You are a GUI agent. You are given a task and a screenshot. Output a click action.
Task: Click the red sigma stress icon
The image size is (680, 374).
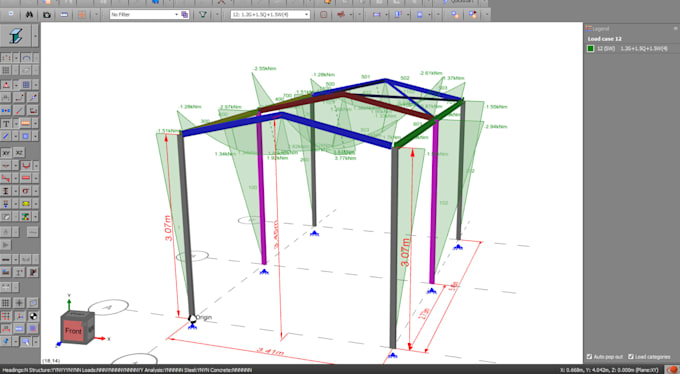pyautogui.click(x=26, y=191)
